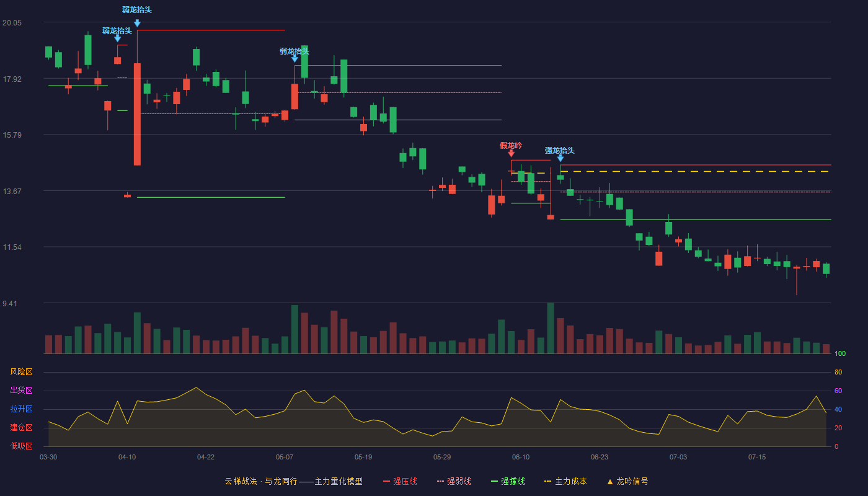This screenshot has height=496, width=868.
Task: Click the 06-10 date axis label
Action: pos(521,457)
